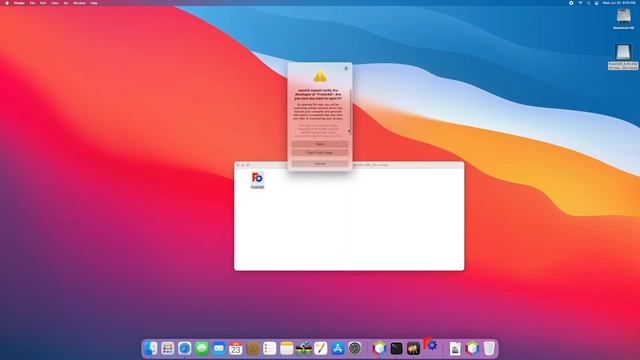Open System Preferences from the Dock
640x360 pixels.
(355, 348)
